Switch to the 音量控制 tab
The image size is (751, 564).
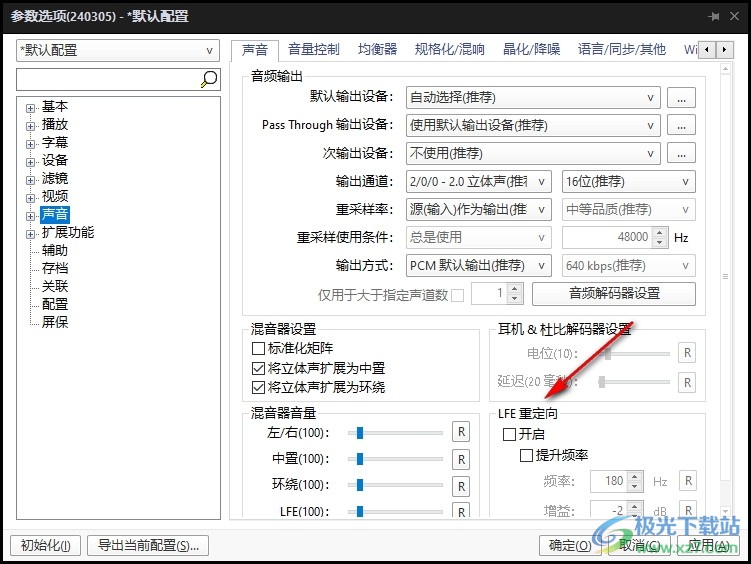[314, 49]
